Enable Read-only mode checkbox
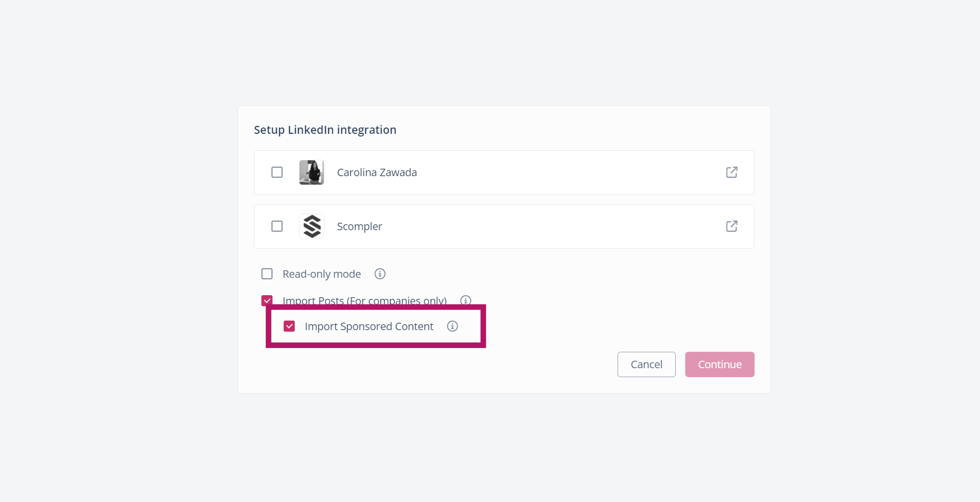This screenshot has height=502, width=980. [x=267, y=274]
